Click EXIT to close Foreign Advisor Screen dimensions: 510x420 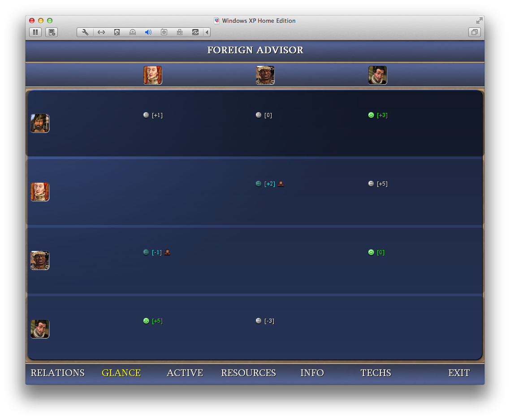coord(459,373)
